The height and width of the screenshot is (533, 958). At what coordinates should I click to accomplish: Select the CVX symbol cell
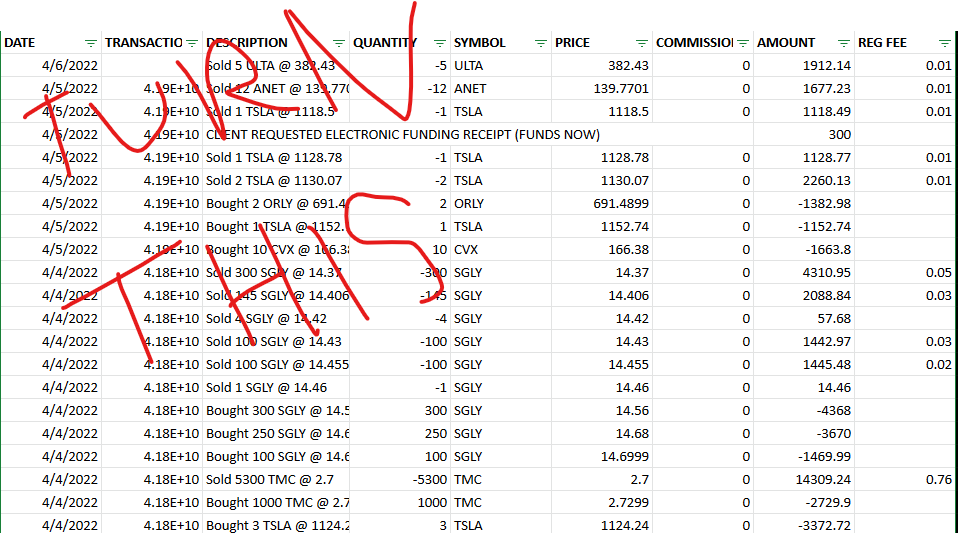501,249
